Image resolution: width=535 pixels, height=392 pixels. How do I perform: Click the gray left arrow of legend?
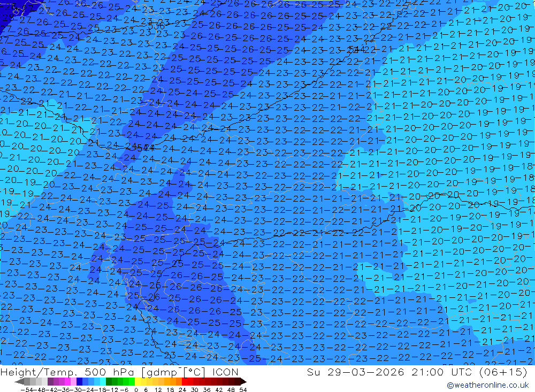(x=19, y=381)
